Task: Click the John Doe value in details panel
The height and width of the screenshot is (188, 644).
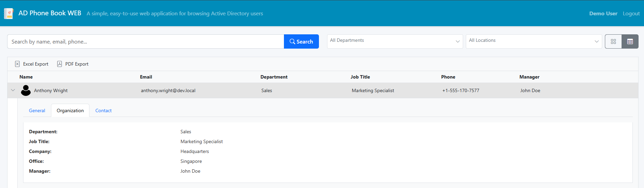Action: click(190, 171)
